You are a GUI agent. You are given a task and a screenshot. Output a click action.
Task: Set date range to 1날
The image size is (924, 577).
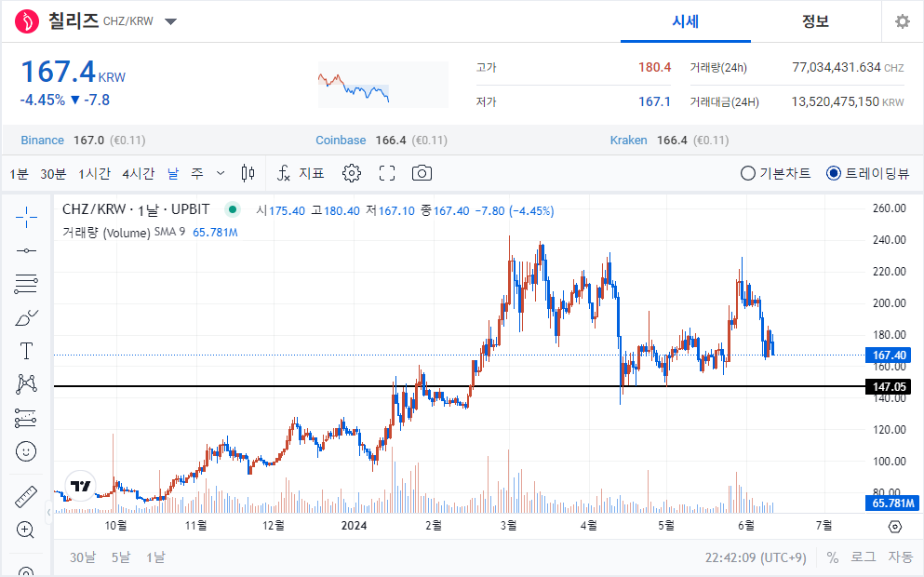point(155,557)
